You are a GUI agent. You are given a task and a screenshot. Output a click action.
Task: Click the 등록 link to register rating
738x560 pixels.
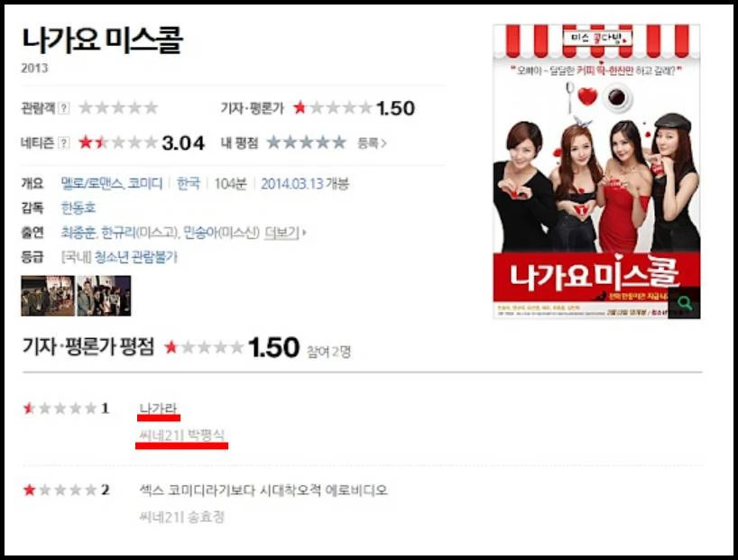372,143
